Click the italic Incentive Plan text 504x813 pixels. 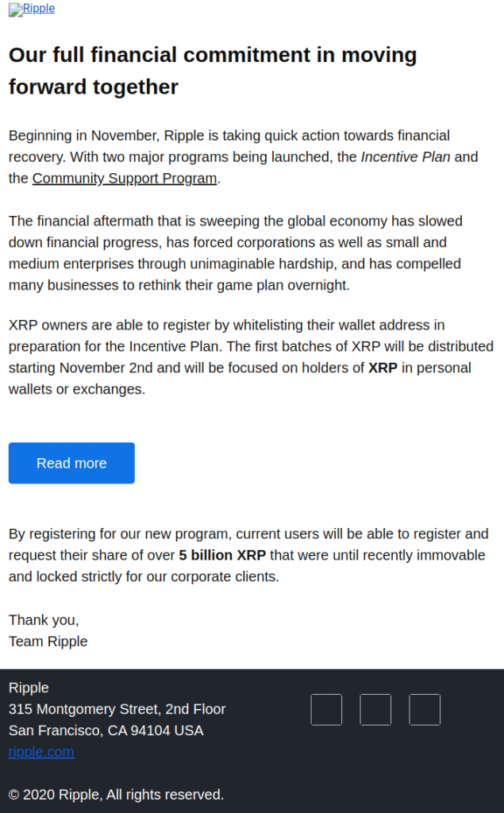point(406,156)
